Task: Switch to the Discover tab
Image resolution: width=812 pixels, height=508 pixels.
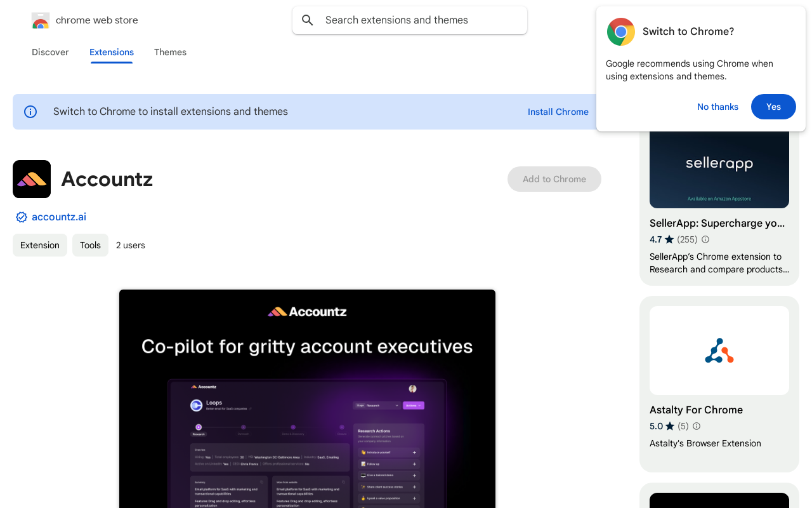Action: [50, 52]
